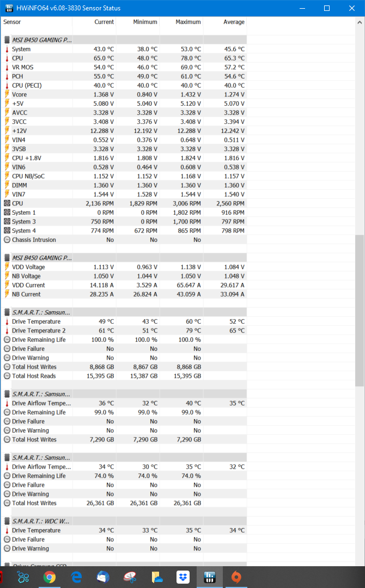Click the chip icon of the WDC S.M.A.R.T. section
The height and width of the screenshot is (588, 365).
[x=7, y=522]
